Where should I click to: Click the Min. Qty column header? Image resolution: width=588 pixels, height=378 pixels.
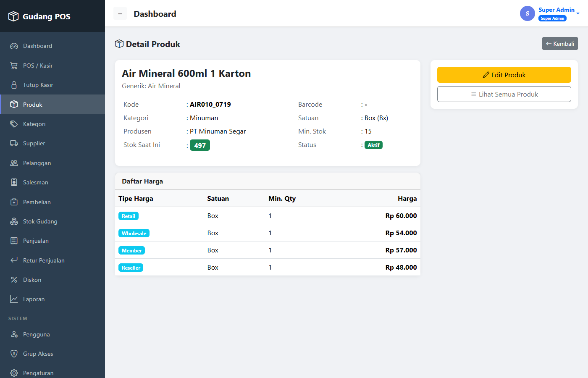(x=282, y=198)
